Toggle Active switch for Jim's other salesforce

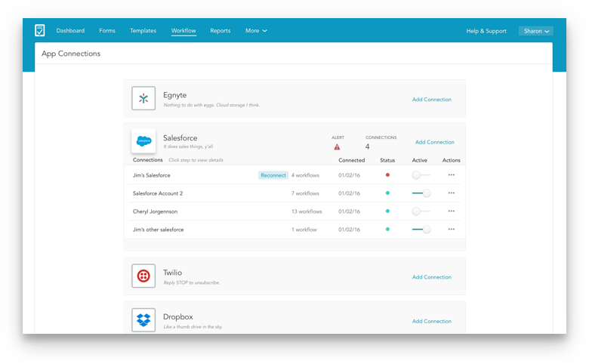click(x=421, y=229)
